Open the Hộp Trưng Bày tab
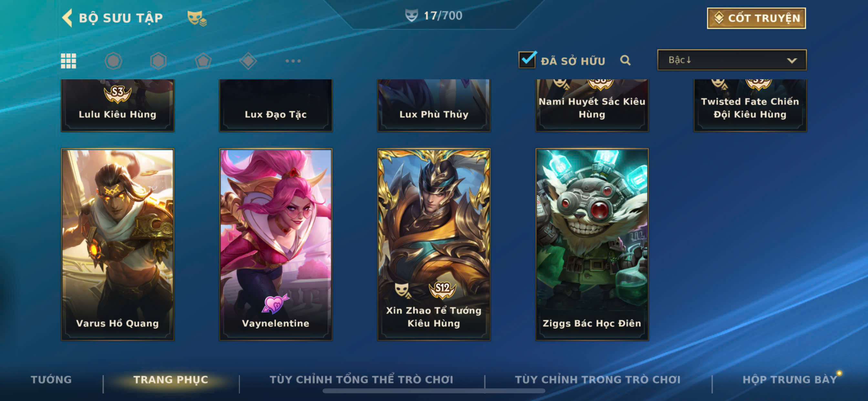 tap(790, 379)
